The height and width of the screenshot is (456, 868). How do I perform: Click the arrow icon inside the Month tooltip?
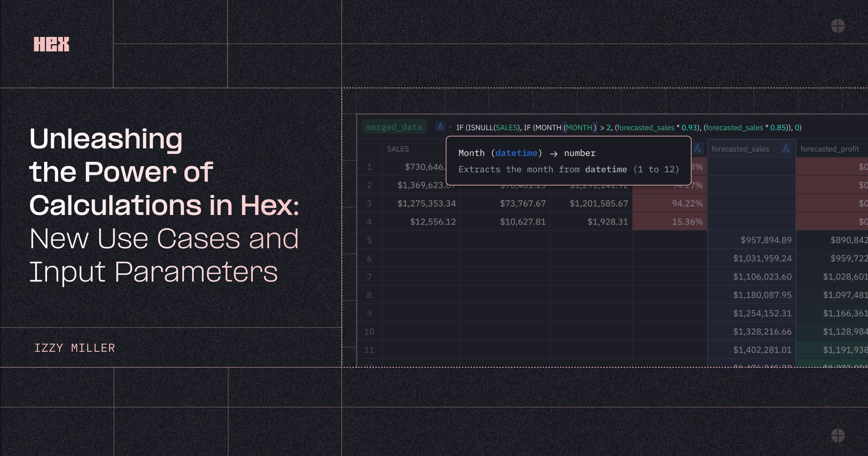554,153
